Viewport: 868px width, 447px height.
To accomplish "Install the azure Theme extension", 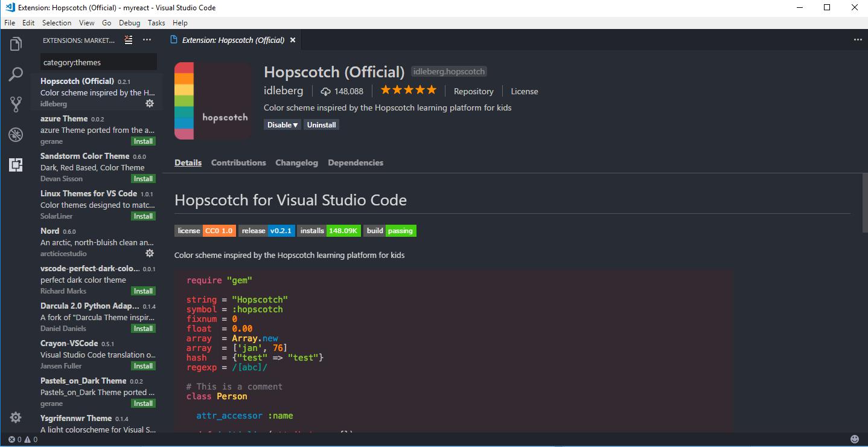I will click(x=143, y=141).
